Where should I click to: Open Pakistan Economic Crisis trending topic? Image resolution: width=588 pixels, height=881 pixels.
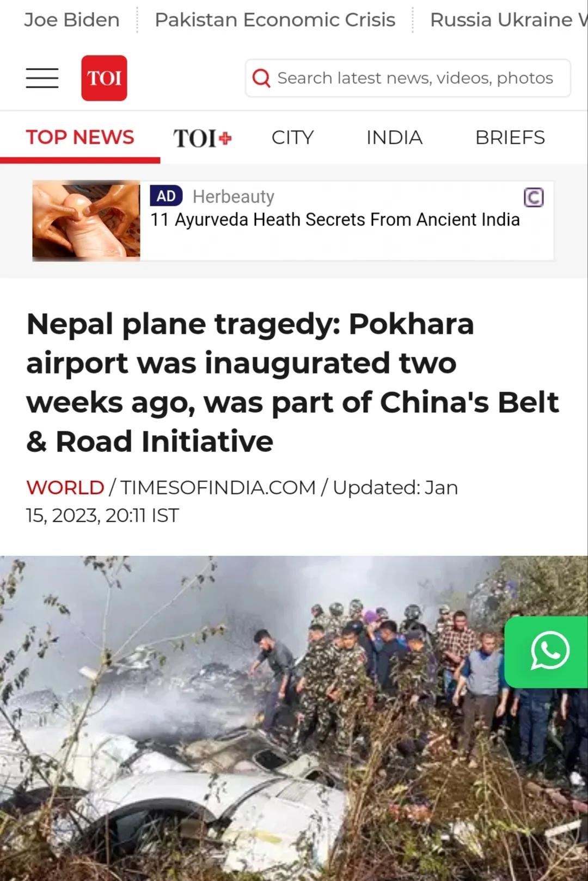(x=275, y=20)
